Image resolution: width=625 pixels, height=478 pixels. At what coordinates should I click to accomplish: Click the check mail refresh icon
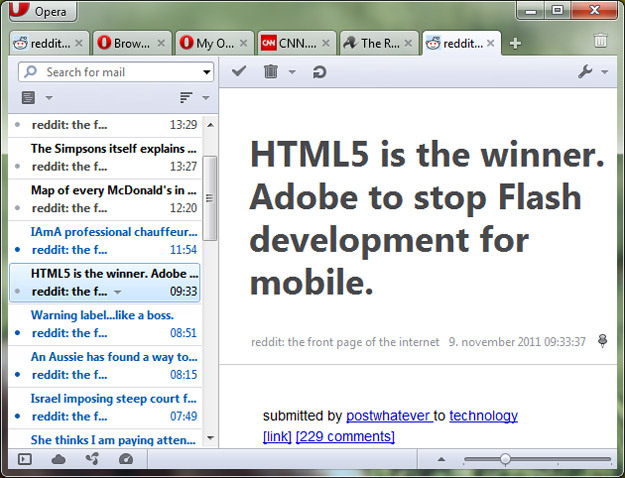pos(319,72)
